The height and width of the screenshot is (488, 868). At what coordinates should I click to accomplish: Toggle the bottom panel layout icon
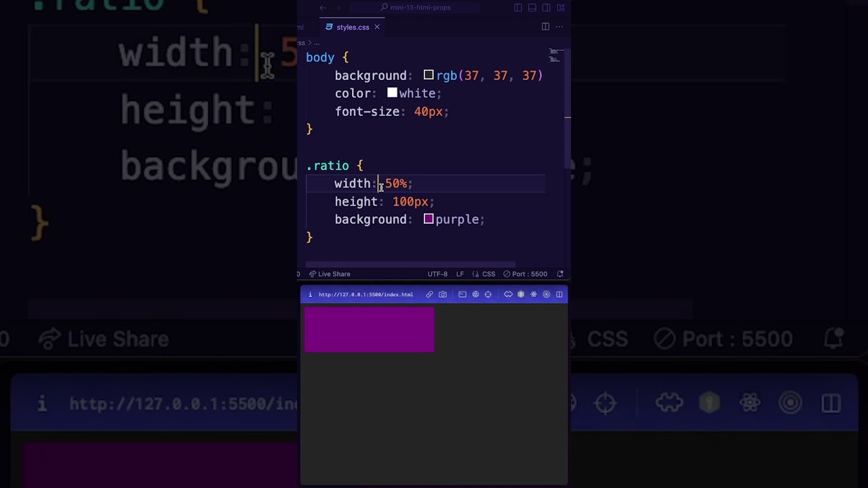point(532,7)
